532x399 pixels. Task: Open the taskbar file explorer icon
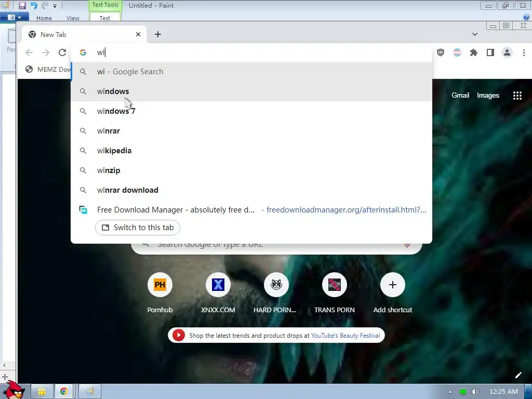(x=42, y=392)
